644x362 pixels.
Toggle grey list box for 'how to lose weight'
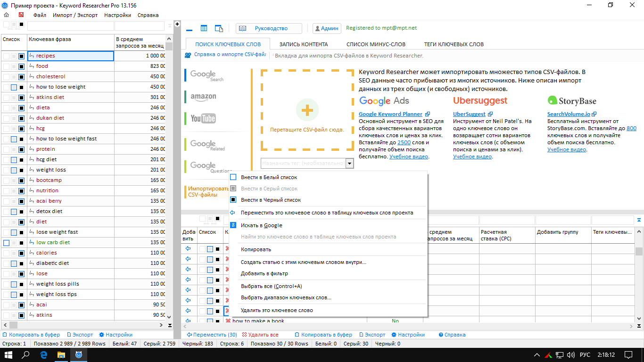click(x=14, y=87)
